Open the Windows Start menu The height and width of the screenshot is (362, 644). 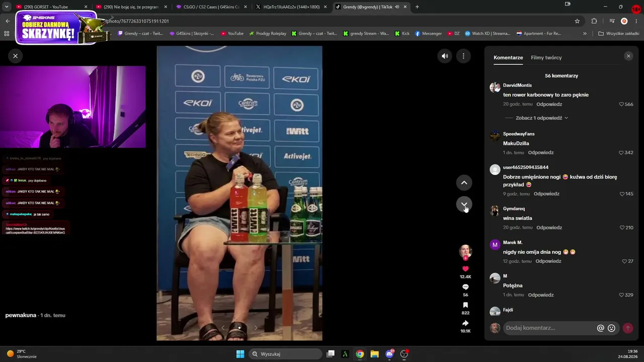tap(240, 354)
